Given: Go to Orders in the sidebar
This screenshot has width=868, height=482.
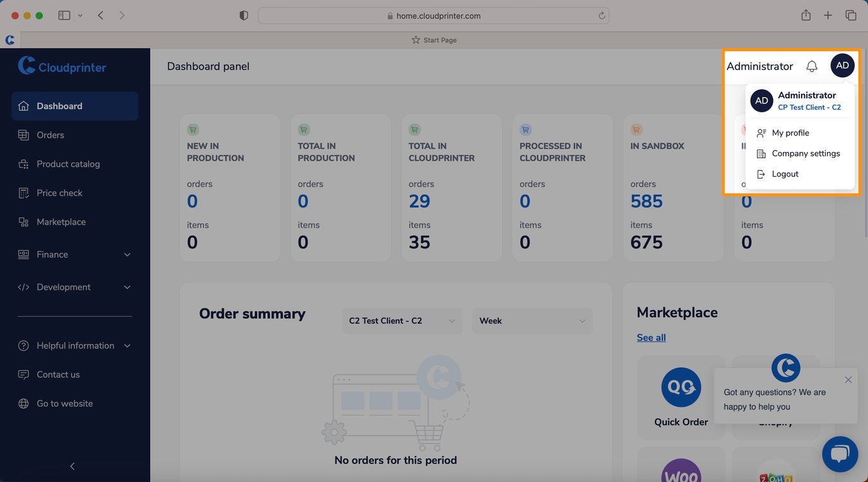Looking at the screenshot, I should [x=50, y=135].
